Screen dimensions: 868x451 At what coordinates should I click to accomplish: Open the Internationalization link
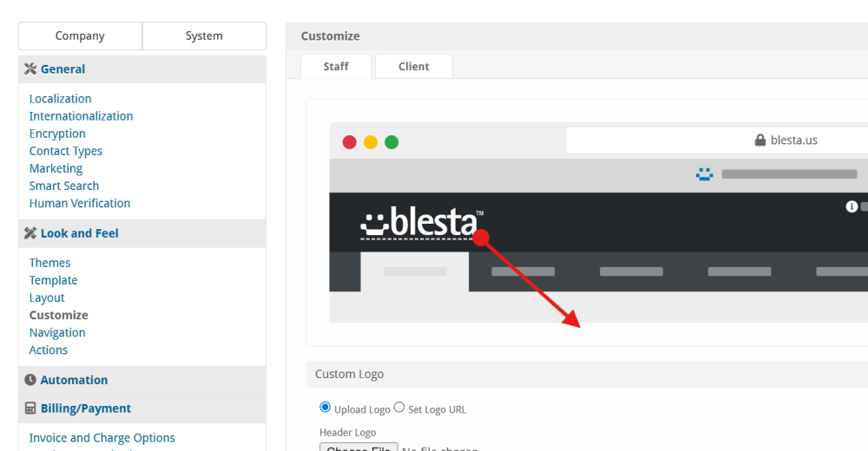(81, 116)
